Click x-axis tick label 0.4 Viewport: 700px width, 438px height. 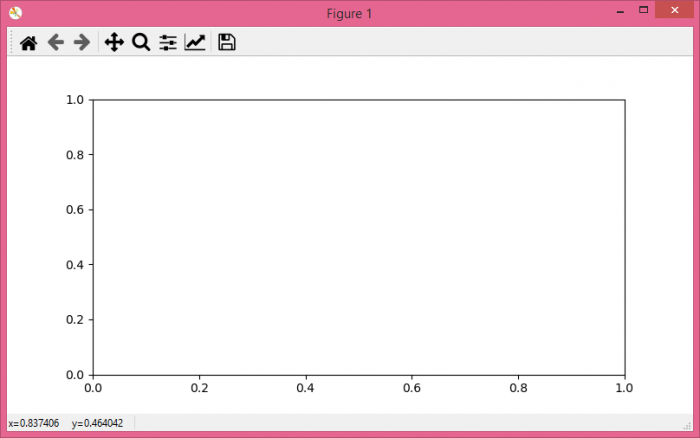(x=305, y=388)
